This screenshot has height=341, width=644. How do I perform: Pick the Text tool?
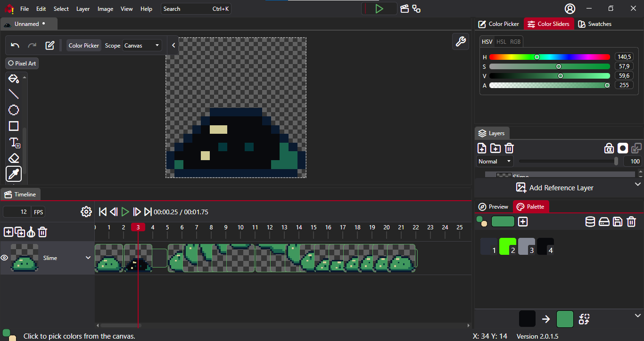14,143
